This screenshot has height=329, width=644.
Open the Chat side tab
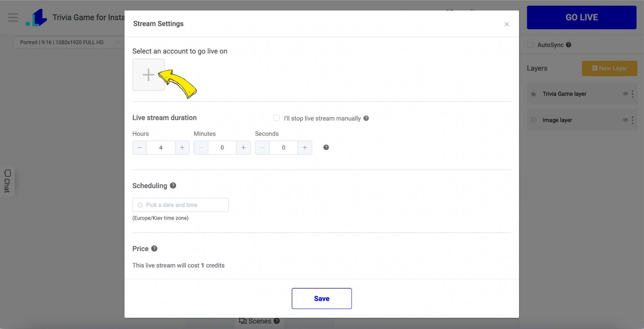(7, 181)
